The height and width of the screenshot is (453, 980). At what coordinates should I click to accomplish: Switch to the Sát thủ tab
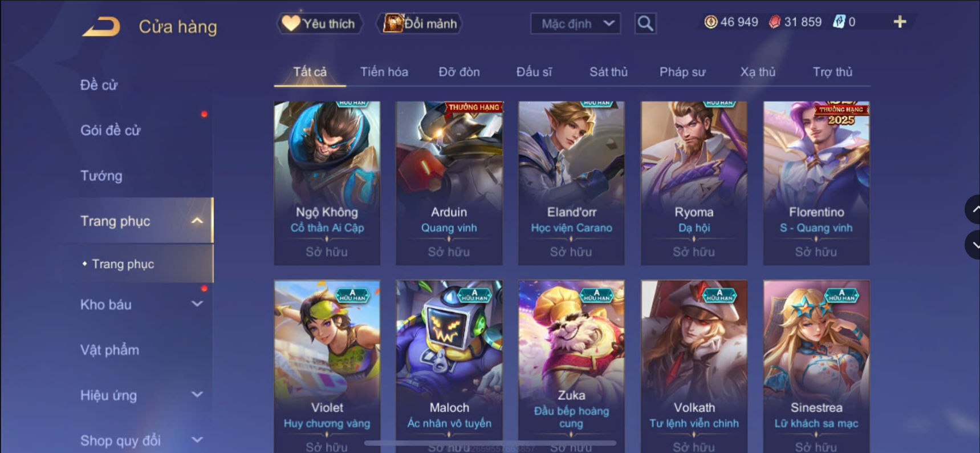[608, 72]
